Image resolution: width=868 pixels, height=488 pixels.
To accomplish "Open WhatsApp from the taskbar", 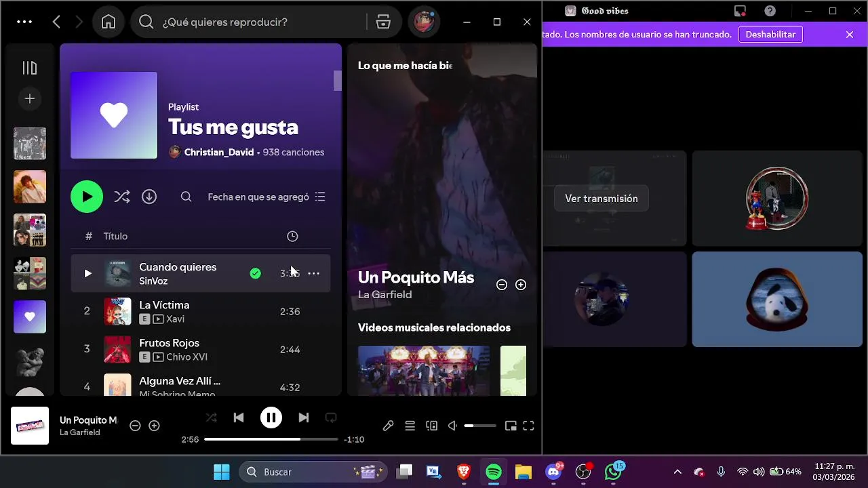I will point(613,472).
